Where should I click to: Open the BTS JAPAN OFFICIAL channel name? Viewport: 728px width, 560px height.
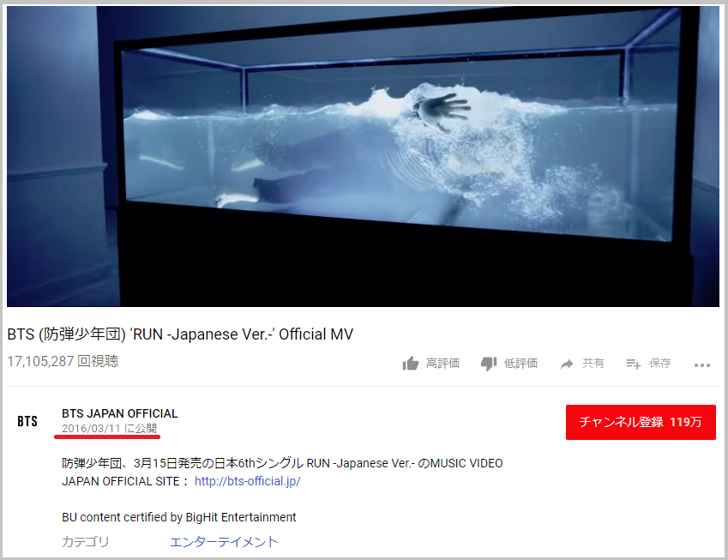(x=120, y=413)
